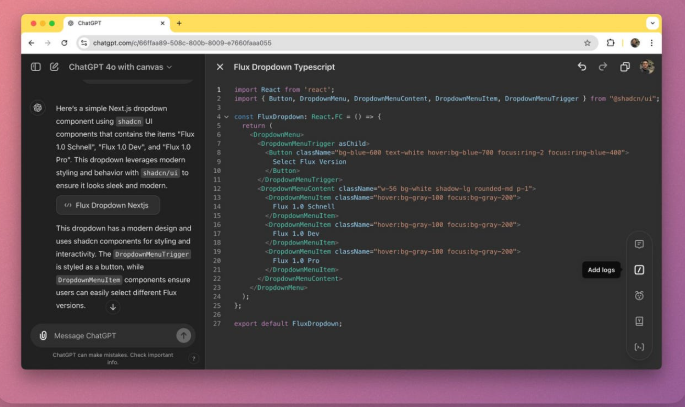
Task: Click the 'DropdownMenuItem' inline code in chat
Action: tap(89, 280)
